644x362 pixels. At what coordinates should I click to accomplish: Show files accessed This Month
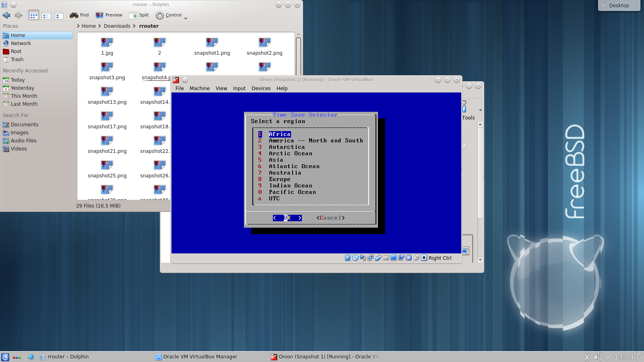[37, 96]
